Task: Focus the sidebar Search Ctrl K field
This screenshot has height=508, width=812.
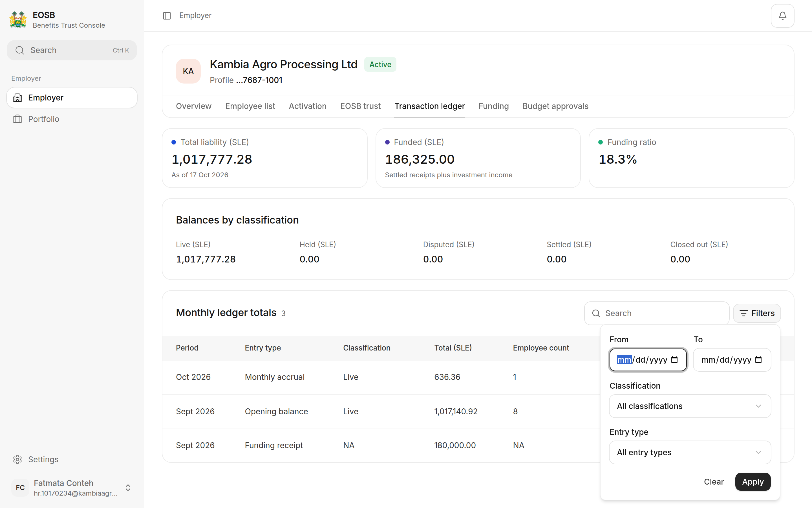Action: click(x=72, y=51)
